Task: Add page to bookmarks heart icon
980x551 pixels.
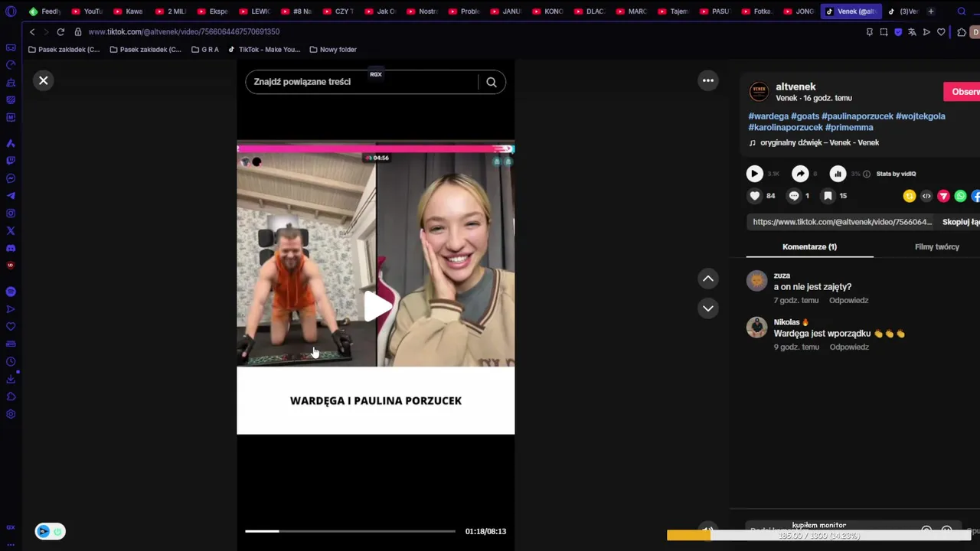Action: click(941, 32)
